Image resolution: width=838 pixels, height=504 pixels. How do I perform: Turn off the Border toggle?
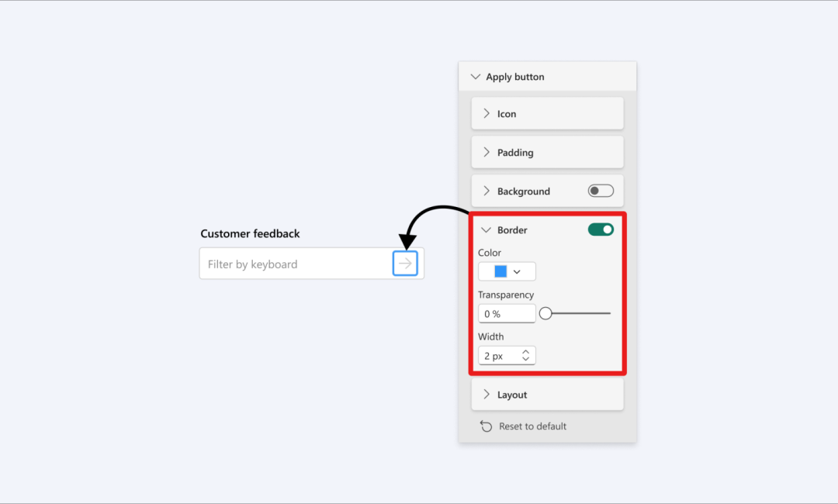tap(601, 230)
